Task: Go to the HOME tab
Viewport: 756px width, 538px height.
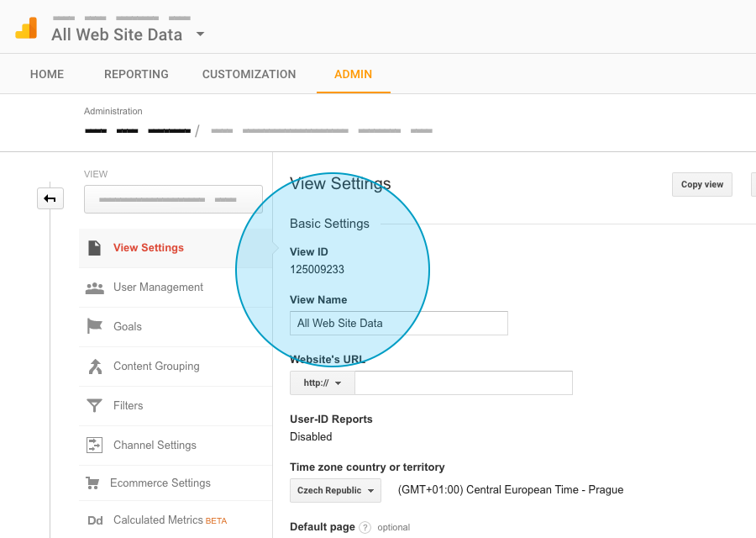Action: pos(47,74)
